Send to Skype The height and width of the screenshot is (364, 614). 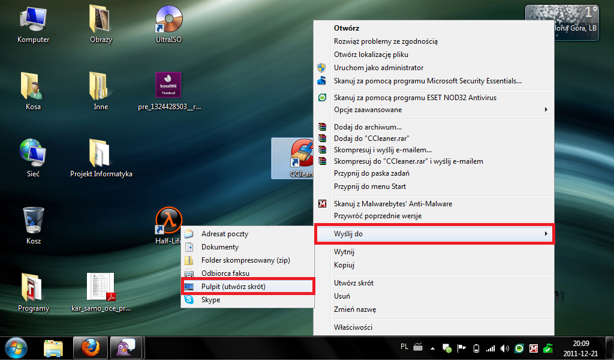[x=248, y=300]
